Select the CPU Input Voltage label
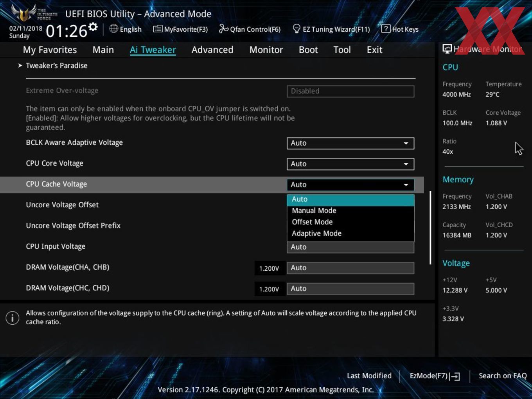Viewport: 532px width, 399px height. click(56, 246)
